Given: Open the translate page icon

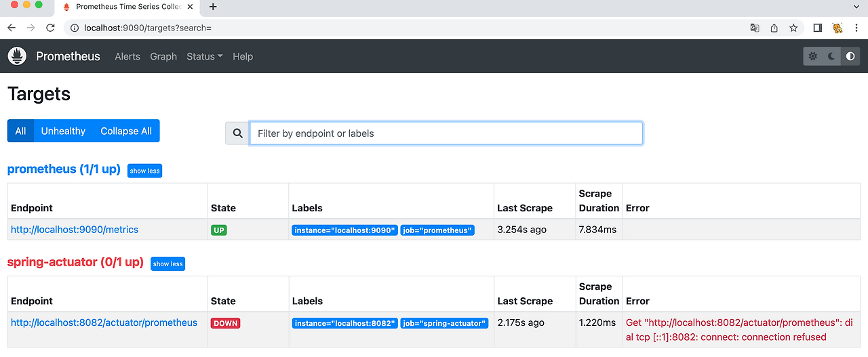Looking at the screenshot, I should [755, 28].
